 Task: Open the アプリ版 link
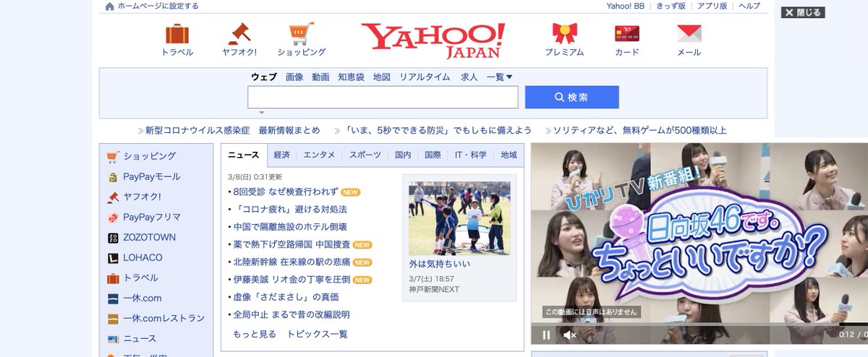712,7
